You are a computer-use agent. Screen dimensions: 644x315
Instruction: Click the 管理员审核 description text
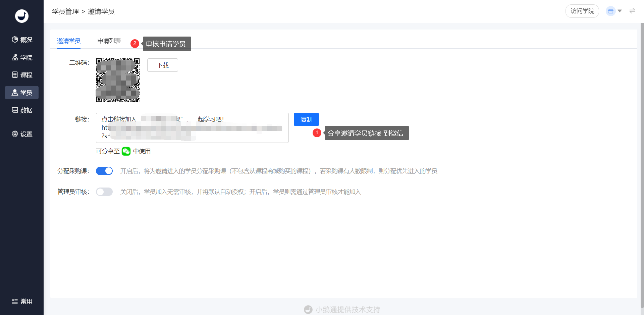(x=240, y=192)
